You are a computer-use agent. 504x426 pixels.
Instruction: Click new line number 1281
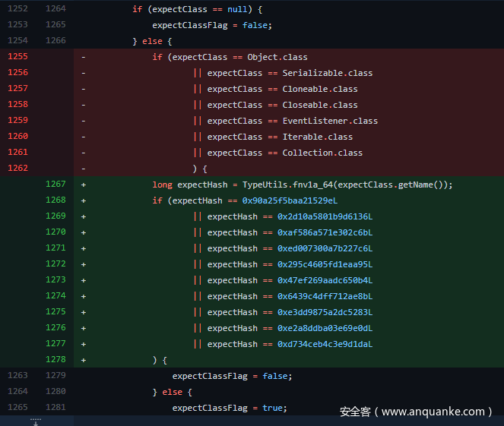55,408
